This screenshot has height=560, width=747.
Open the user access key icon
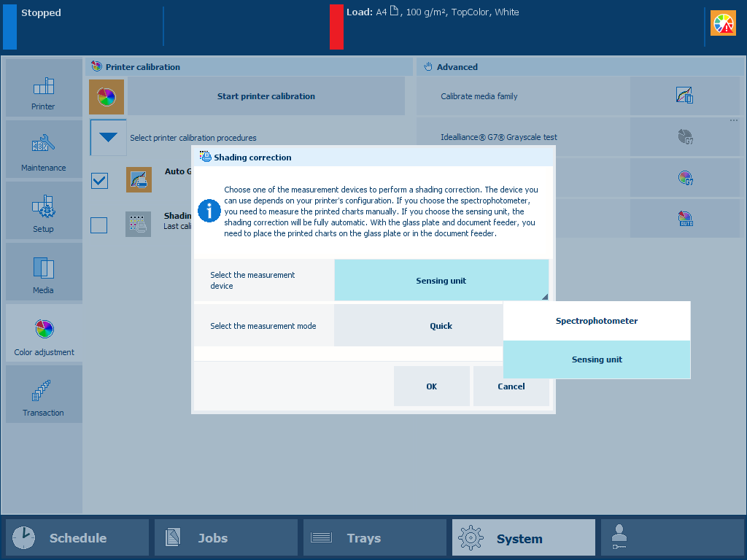click(619, 538)
